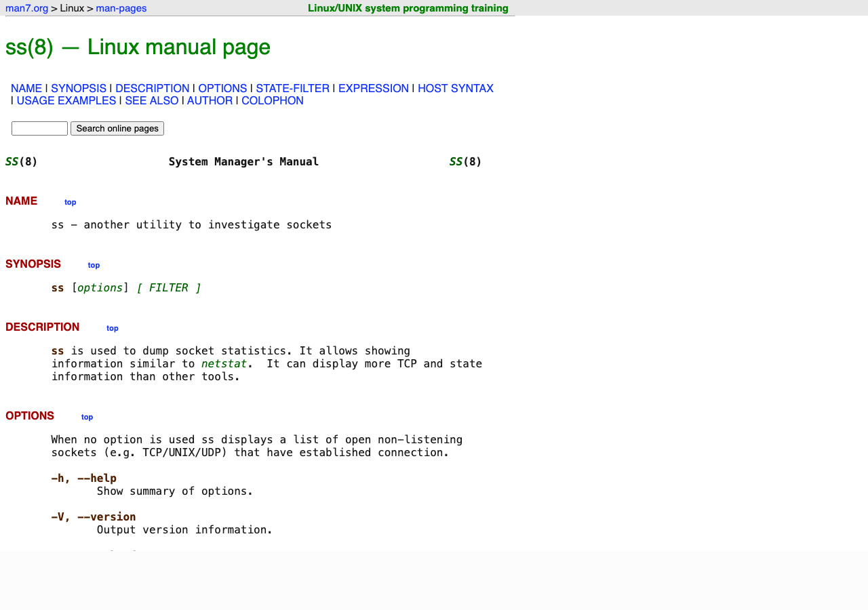Open the USAGE EXAMPLES section link
Screen dimensions: 868x610
click(x=66, y=100)
